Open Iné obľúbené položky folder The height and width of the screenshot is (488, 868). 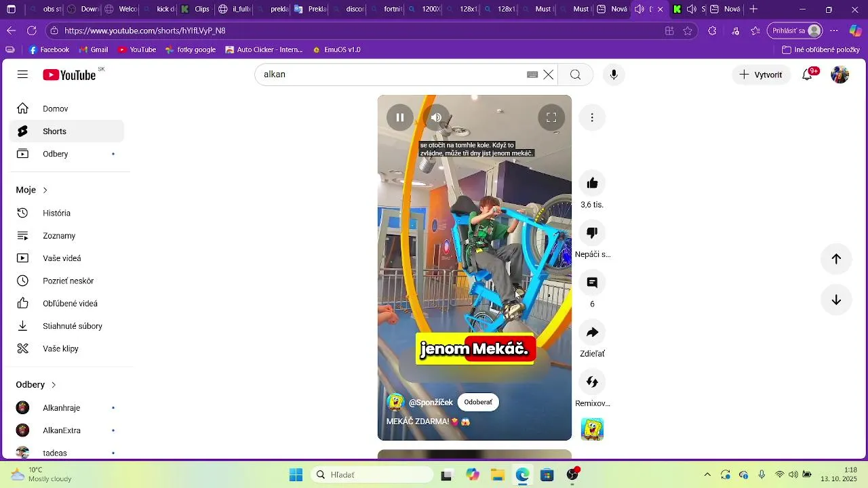tap(821, 49)
